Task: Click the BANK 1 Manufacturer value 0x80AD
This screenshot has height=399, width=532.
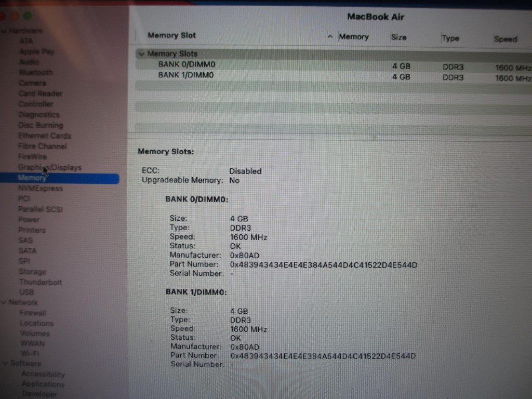Action: 245,347
